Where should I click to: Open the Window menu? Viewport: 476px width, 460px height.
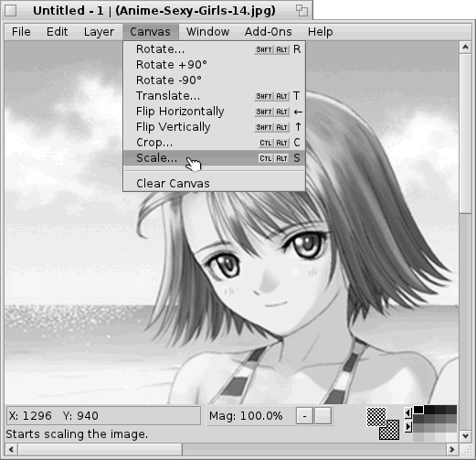coord(207,32)
